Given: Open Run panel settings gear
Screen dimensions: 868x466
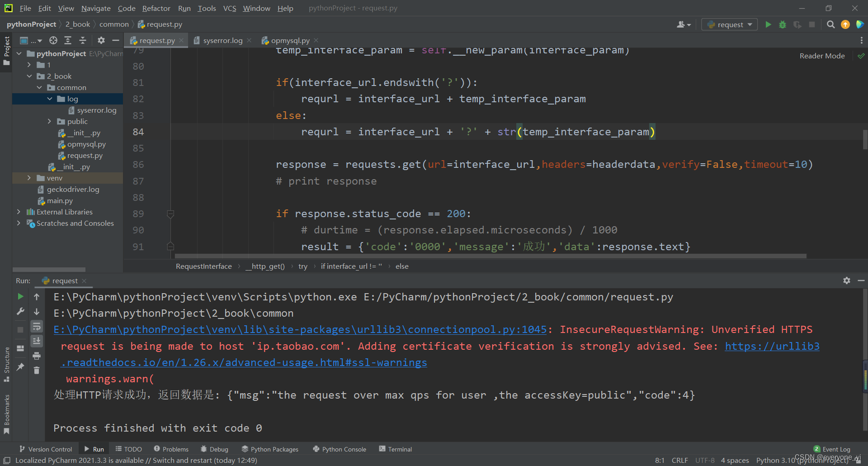Looking at the screenshot, I should click(x=846, y=281).
